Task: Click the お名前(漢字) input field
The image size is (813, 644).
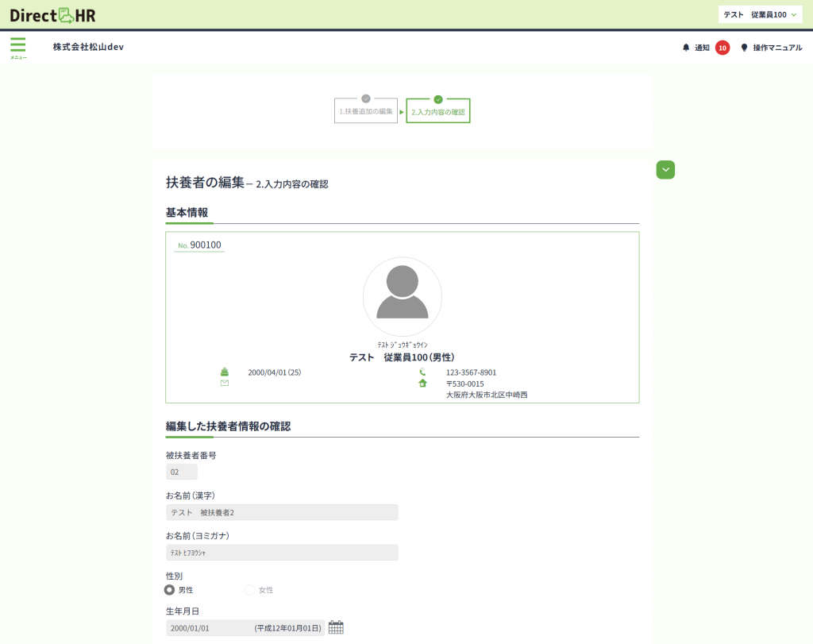Action: (x=282, y=512)
